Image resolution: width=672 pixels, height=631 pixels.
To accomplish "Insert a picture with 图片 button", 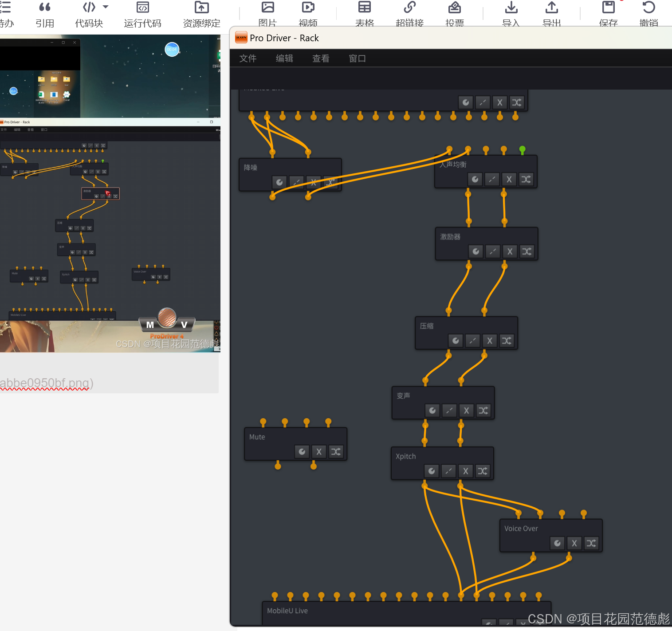I will pos(267,13).
